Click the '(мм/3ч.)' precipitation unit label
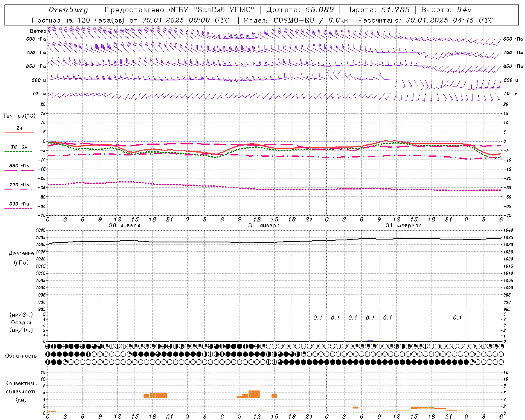 [x=21, y=315]
